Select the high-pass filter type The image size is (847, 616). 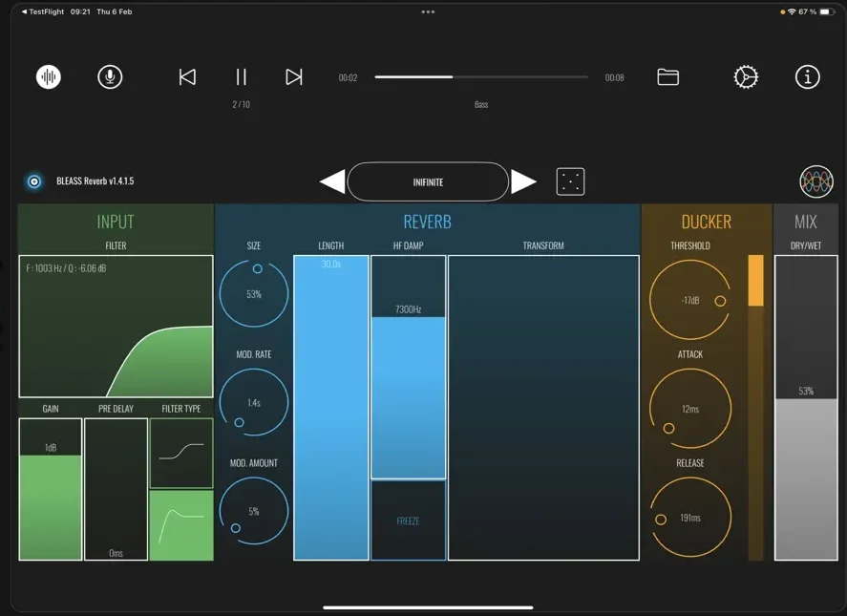tap(181, 525)
